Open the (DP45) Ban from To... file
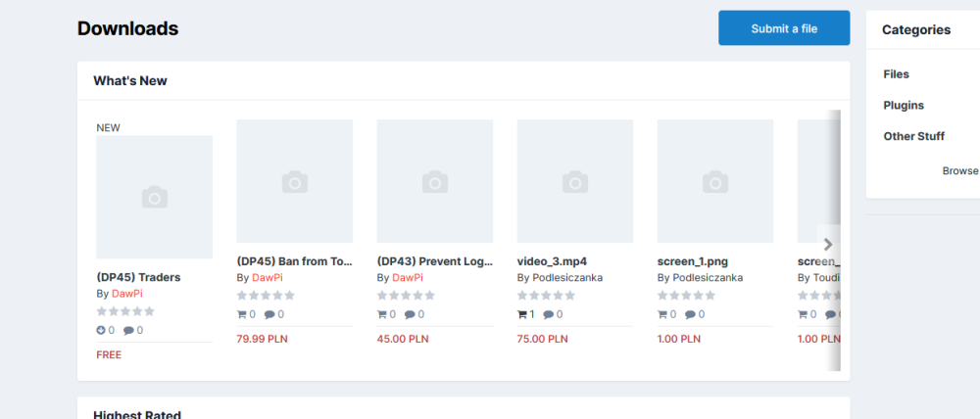 pyautogui.click(x=294, y=261)
